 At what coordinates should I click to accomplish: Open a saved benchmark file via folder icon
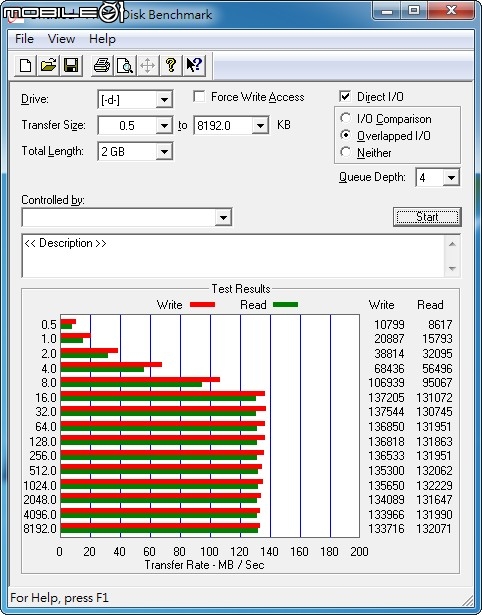point(48,65)
